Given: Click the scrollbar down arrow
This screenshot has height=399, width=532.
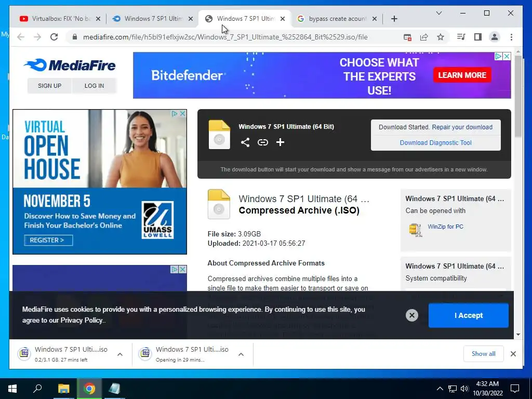Looking at the screenshot, I should coord(518,335).
